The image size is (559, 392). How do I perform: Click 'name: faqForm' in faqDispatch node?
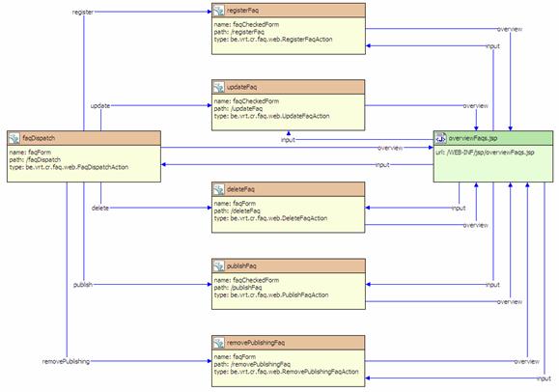point(30,153)
